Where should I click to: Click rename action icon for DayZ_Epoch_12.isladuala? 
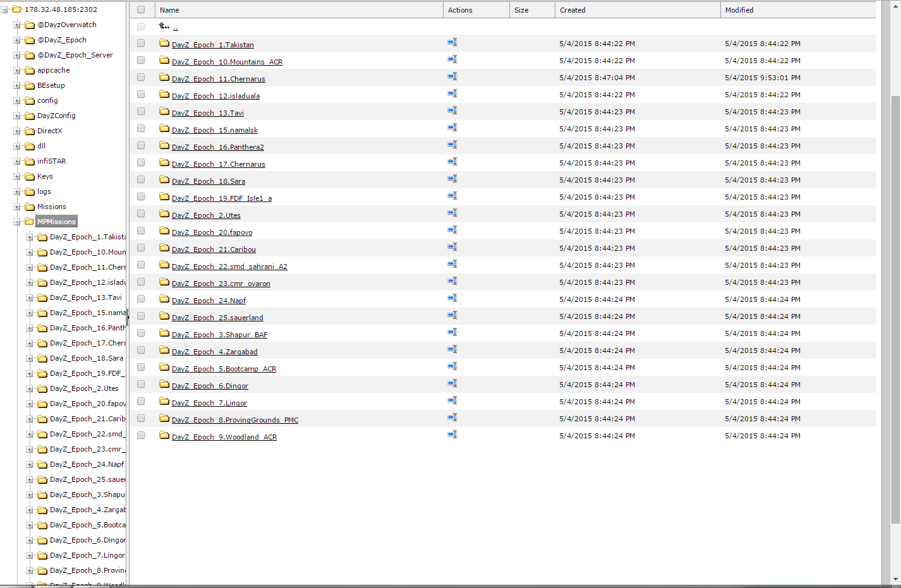(x=452, y=93)
